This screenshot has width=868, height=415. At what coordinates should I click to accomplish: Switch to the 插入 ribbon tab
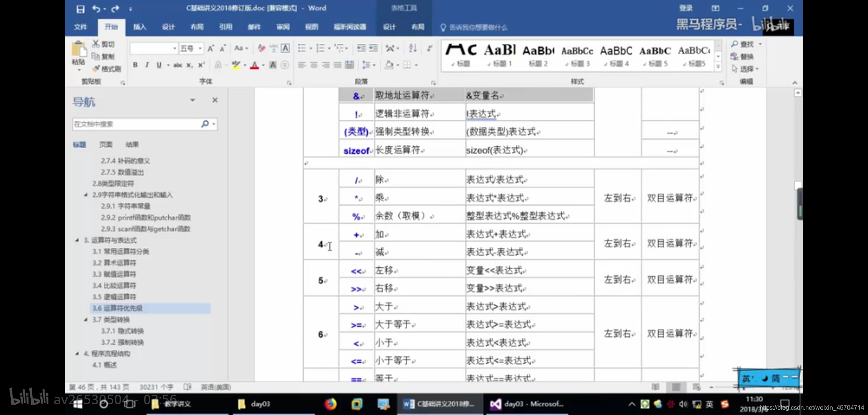click(139, 27)
